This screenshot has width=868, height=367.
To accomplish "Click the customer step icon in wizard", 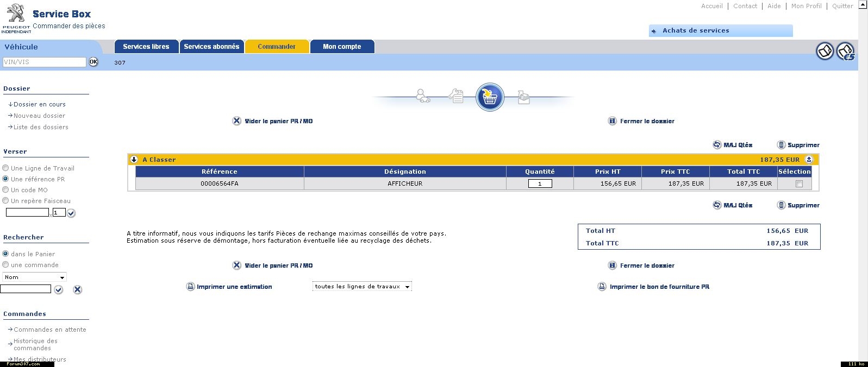I will click(423, 96).
